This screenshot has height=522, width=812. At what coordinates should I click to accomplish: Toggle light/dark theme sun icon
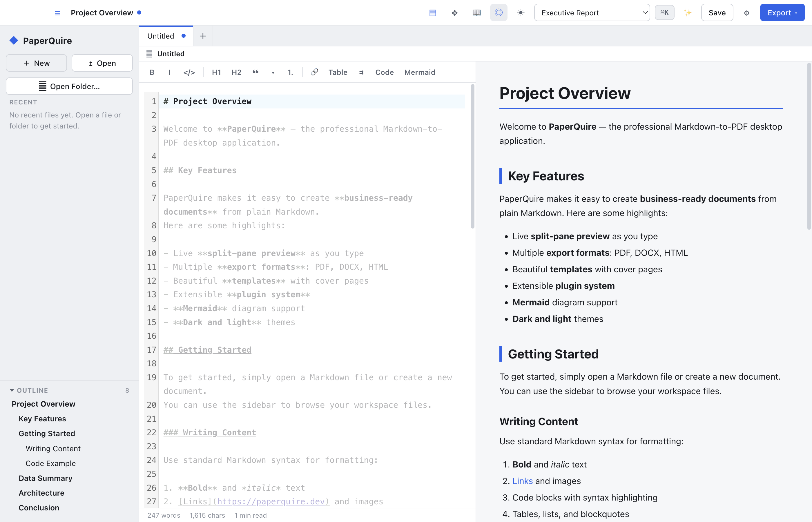click(521, 13)
